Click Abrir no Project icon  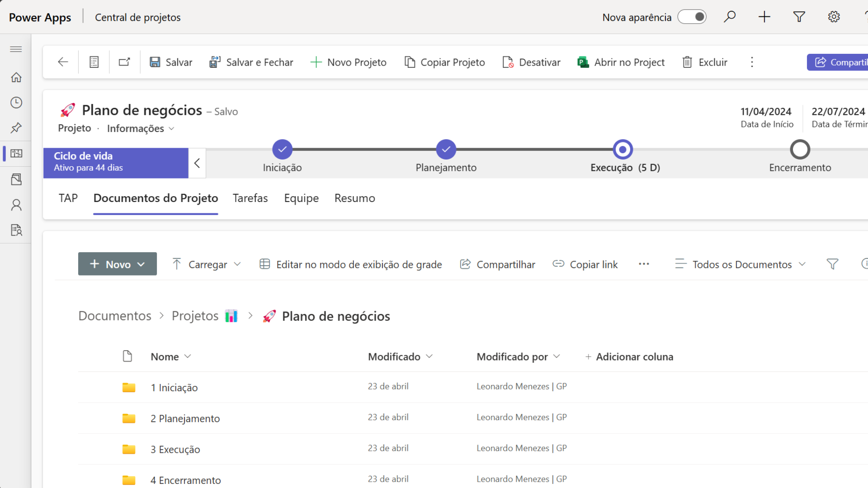583,62
